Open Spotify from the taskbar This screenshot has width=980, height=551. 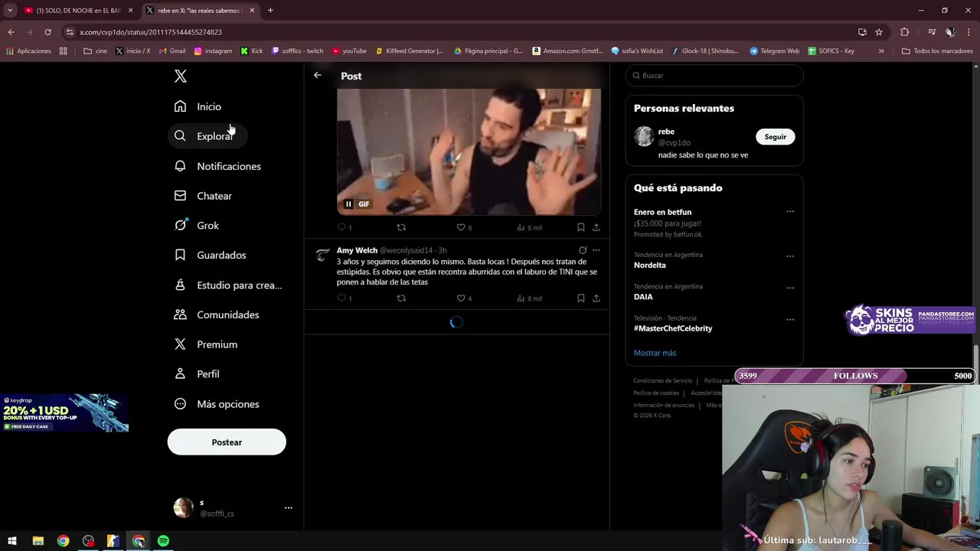tap(163, 541)
